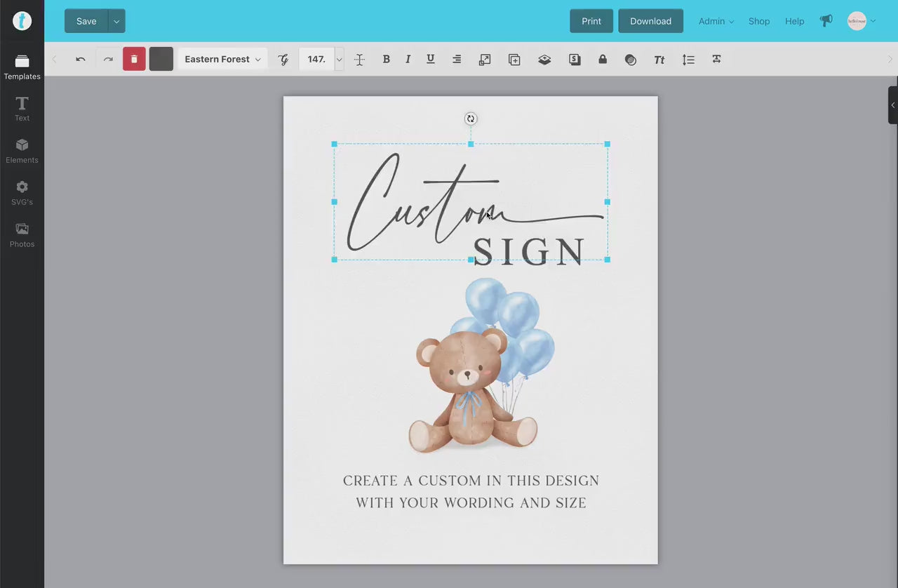Open the SVG's panel

click(22, 194)
